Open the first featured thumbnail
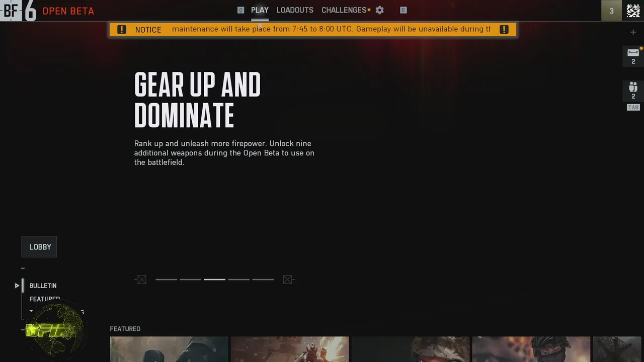The image size is (644, 362). pyautogui.click(x=169, y=349)
